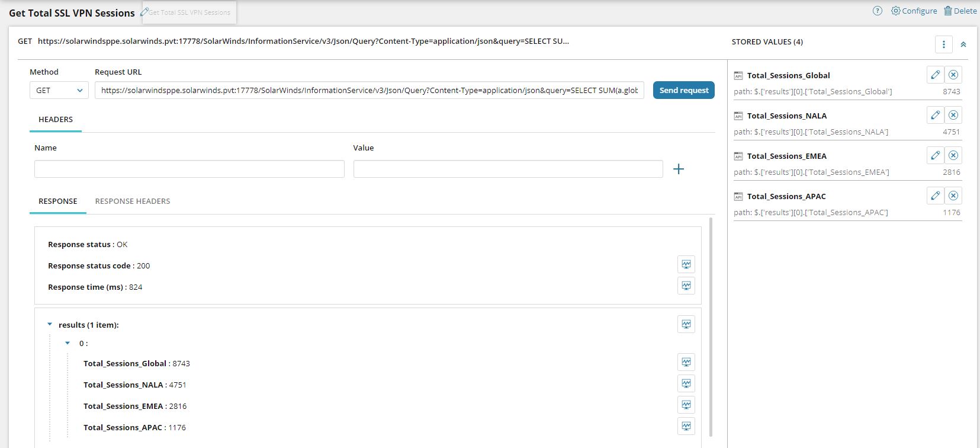Collapse the 0 array item node
Screen dimensions: 980x448
click(x=68, y=343)
